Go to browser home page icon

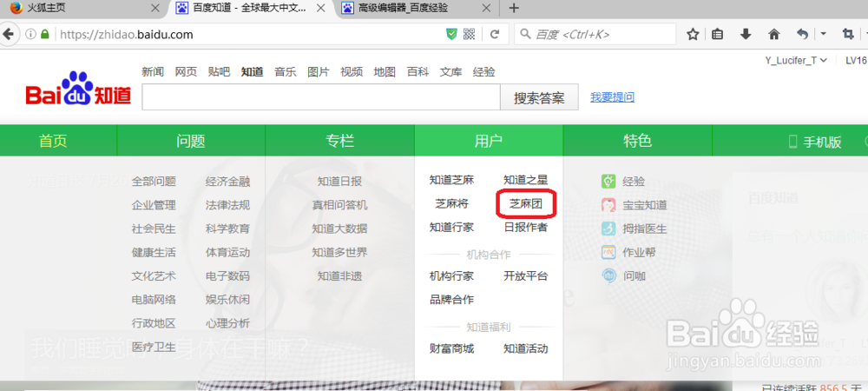tap(774, 35)
